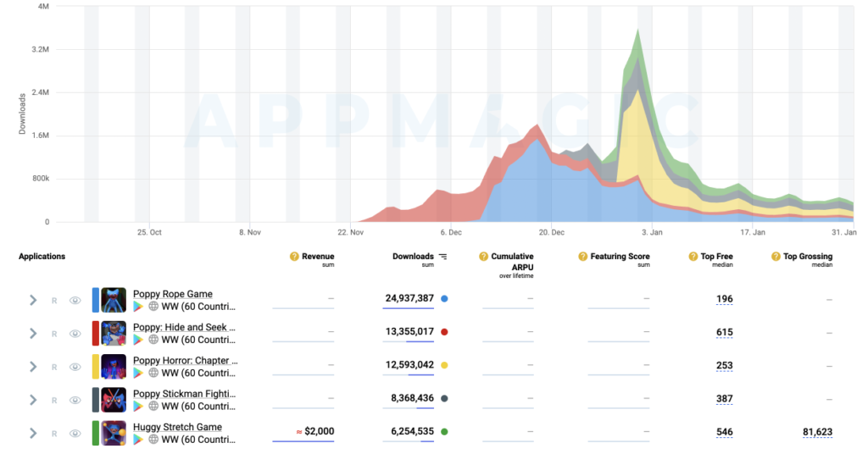Screen dimensions: 868x465
Task: Open the Poppy Rope Game link
Action: [173, 294]
